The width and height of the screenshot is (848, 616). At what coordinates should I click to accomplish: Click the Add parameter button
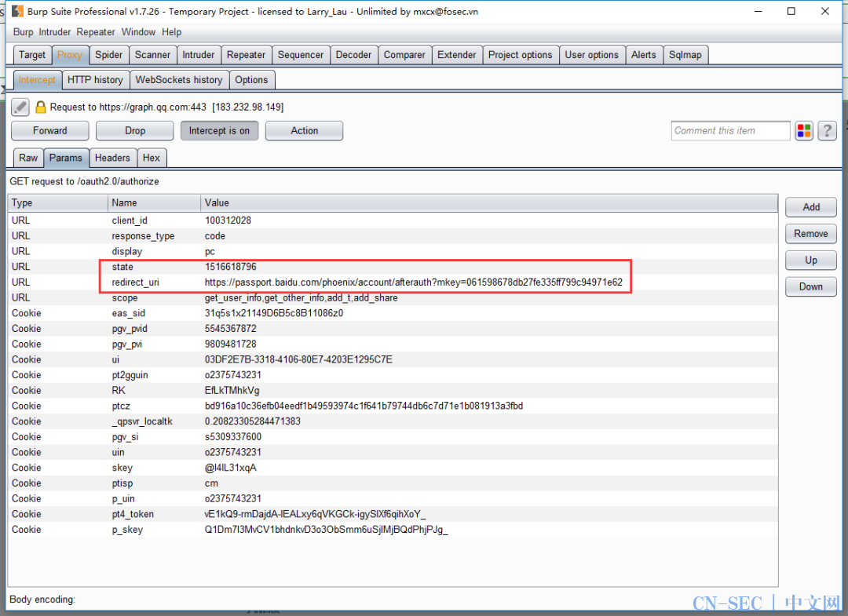coord(810,207)
